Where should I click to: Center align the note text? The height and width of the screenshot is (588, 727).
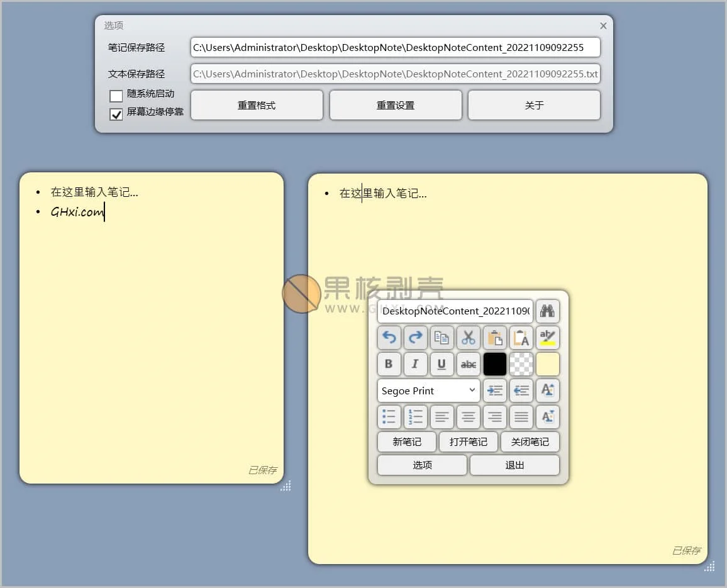468,417
